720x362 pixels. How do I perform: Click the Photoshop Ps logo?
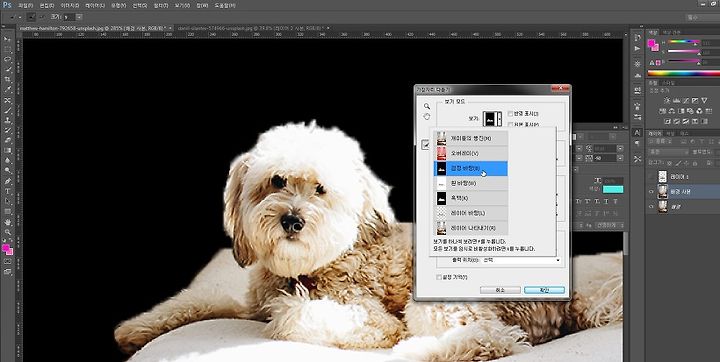pyautogui.click(x=7, y=6)
